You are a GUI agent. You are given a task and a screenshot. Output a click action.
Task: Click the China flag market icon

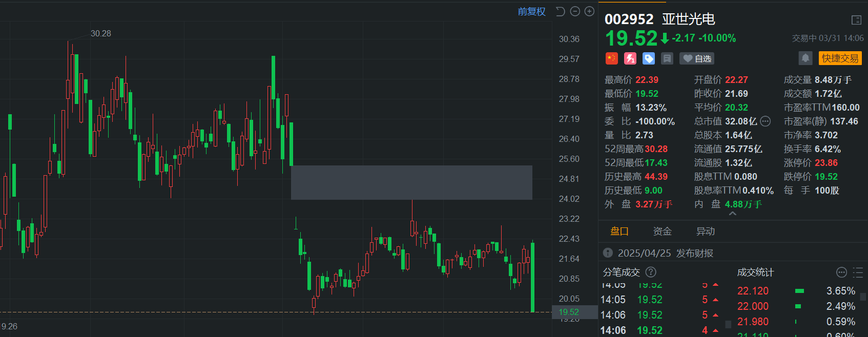pyautogui.click(x=611, y=58)
